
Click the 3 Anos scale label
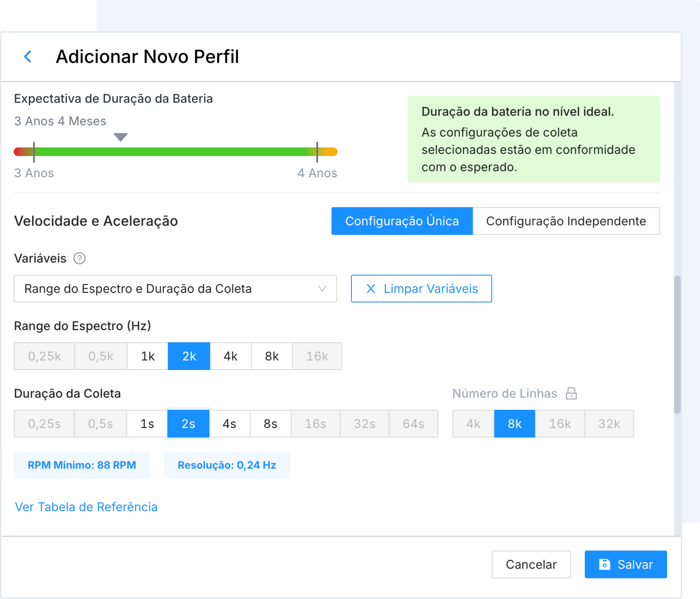34,173
